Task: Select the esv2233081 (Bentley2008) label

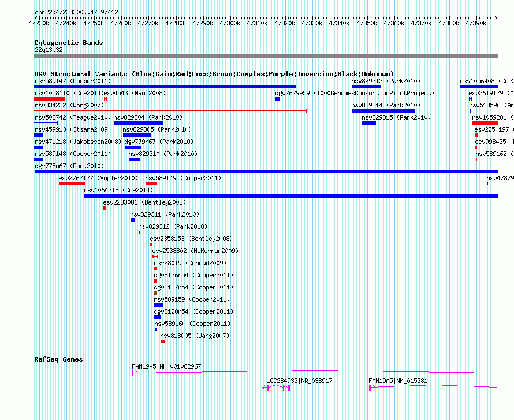Action: (x=144, y=202)
